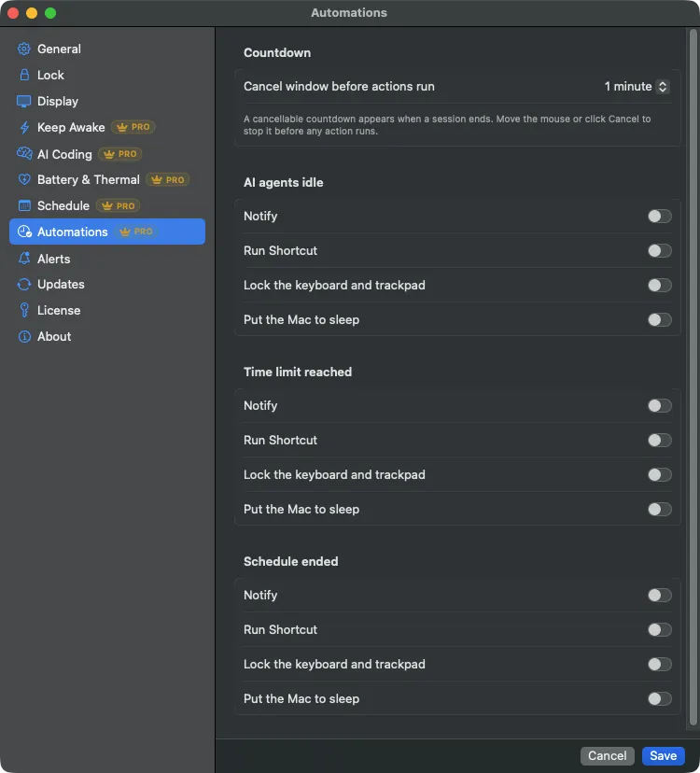Toggle Lock the keyboard and trackpad under AI agents idle

pyautogui.click(x=660, y=285)
